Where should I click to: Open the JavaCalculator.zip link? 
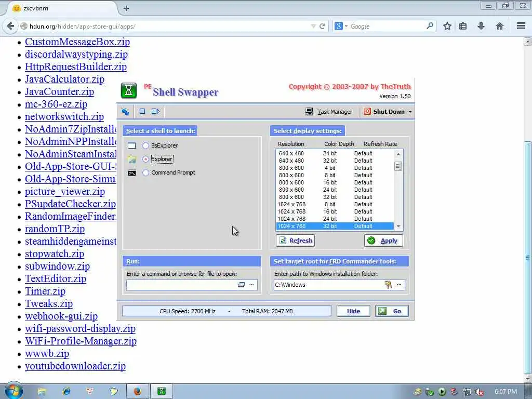(65, 79)
